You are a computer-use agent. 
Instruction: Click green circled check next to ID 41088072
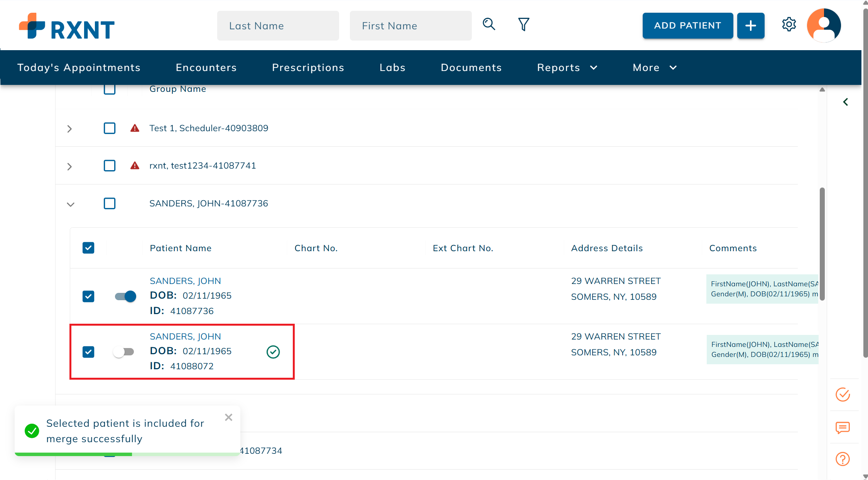pyautogui.click(x=273, y=352)
